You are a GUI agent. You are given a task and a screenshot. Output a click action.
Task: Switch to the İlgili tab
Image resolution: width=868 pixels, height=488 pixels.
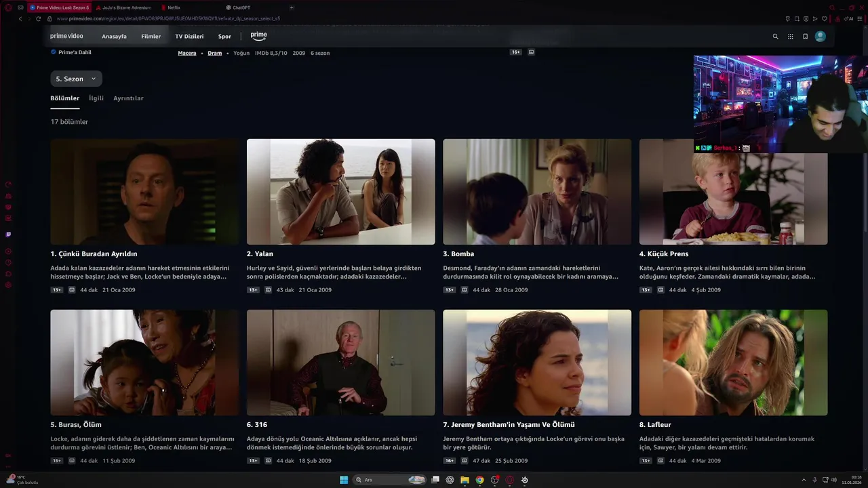(96, 98)
